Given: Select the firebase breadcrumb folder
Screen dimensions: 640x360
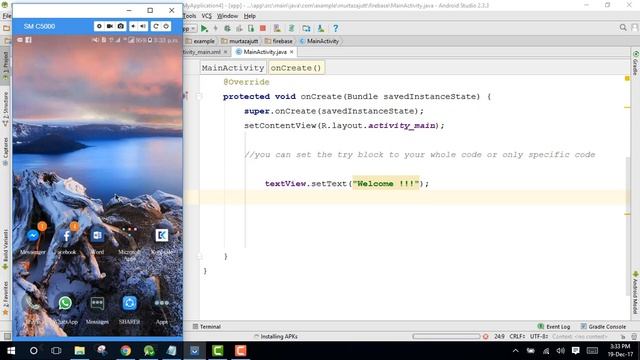Looking at the screenshot, I should pyautogui.click(x=278, y=41).
